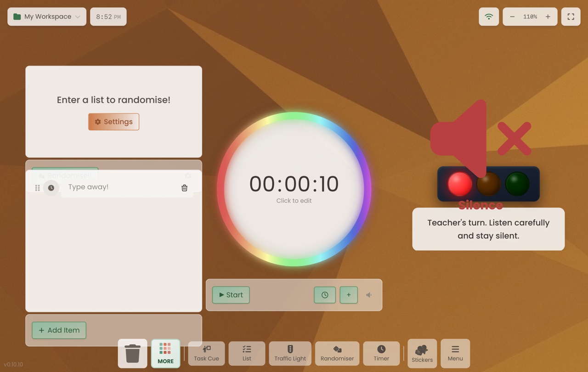Screen dimensions: 588x372
Task: Add a List widget
Action: pos(247,354)
